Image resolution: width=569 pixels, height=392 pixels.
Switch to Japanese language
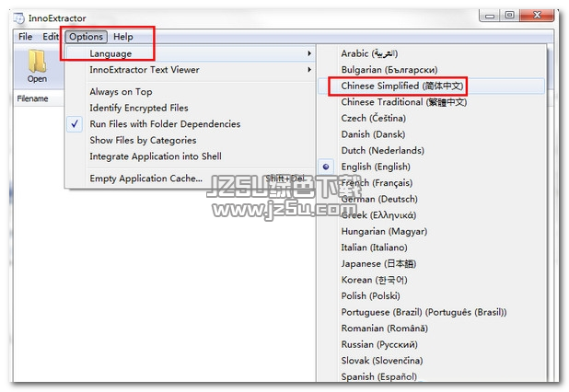point(431,263)
